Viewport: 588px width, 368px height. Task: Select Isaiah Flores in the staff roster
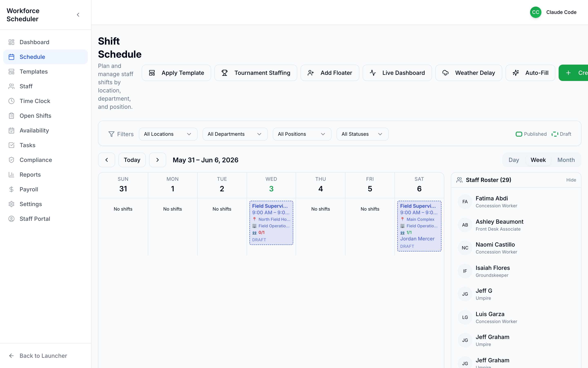pos(516,271)
